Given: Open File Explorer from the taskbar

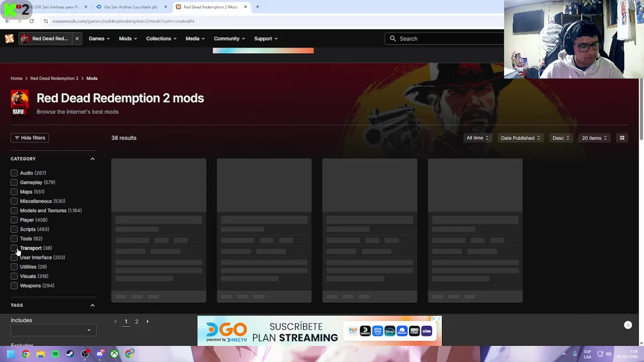Looking at the screenshot, I should (40, 354).
